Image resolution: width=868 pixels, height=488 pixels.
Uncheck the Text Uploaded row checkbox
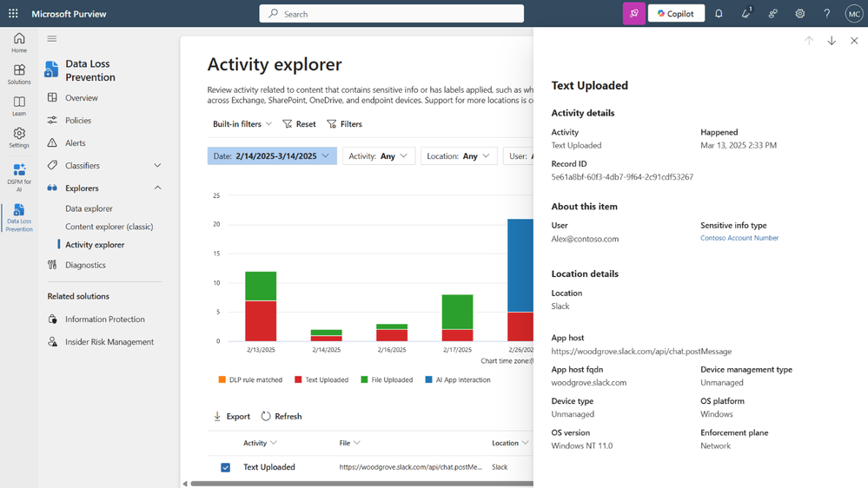click(x=225, y=467)
